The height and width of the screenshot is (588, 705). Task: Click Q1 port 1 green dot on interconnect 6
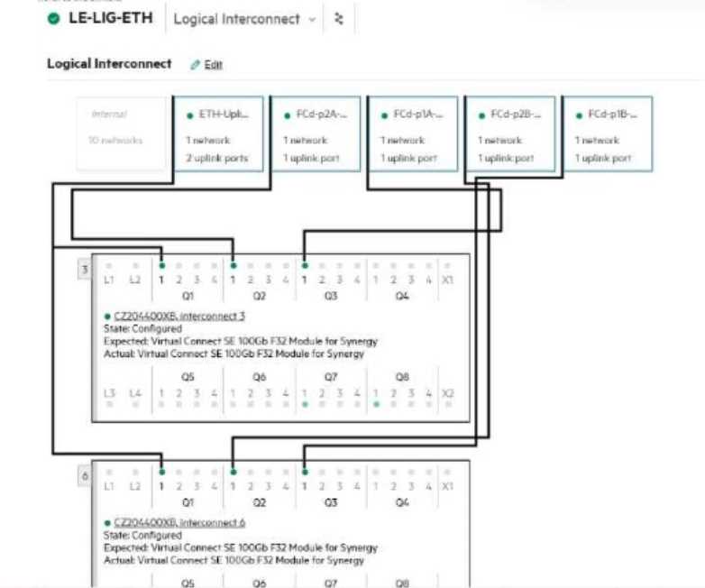pos(162,472)
